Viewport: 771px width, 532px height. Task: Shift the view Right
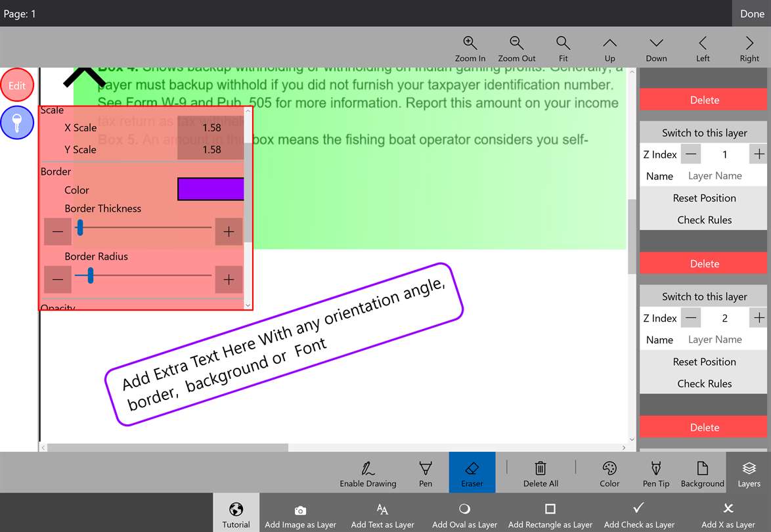pos(749,49)
